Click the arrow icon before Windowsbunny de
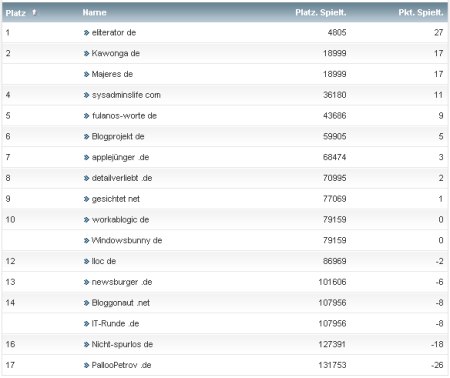450x378 pixels. (87, 240)
